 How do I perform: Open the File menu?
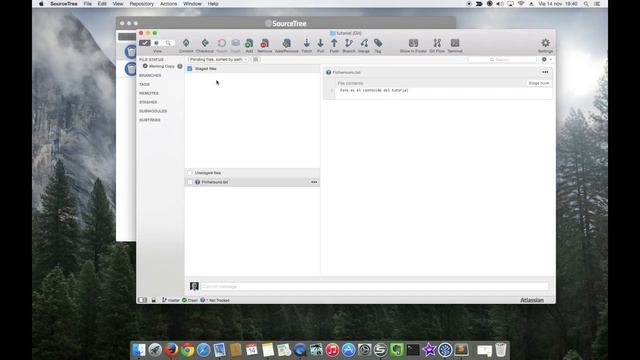click(x=87, y=4)
